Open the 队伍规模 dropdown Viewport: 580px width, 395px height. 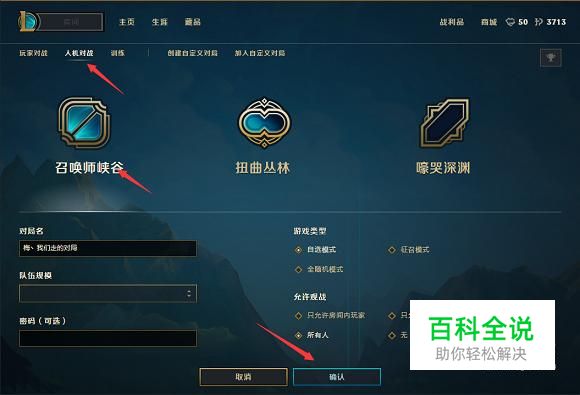tap(108, 294)
